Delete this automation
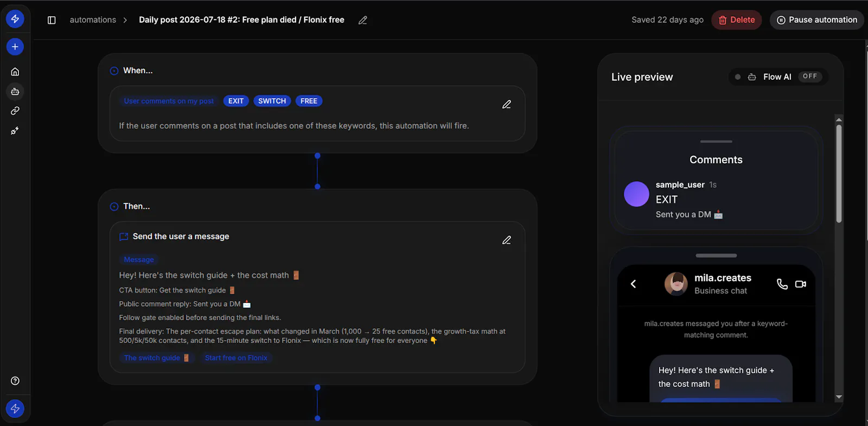The image size is (868, 426). tap(737, 20)
